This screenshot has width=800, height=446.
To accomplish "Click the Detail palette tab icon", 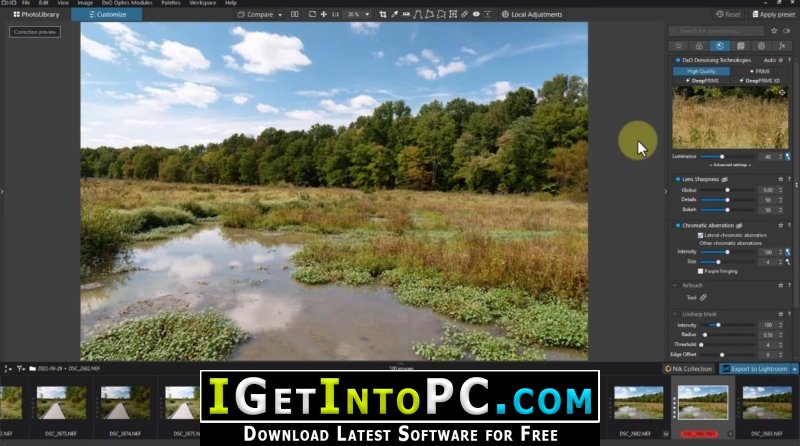I will [x=719, y=46].
